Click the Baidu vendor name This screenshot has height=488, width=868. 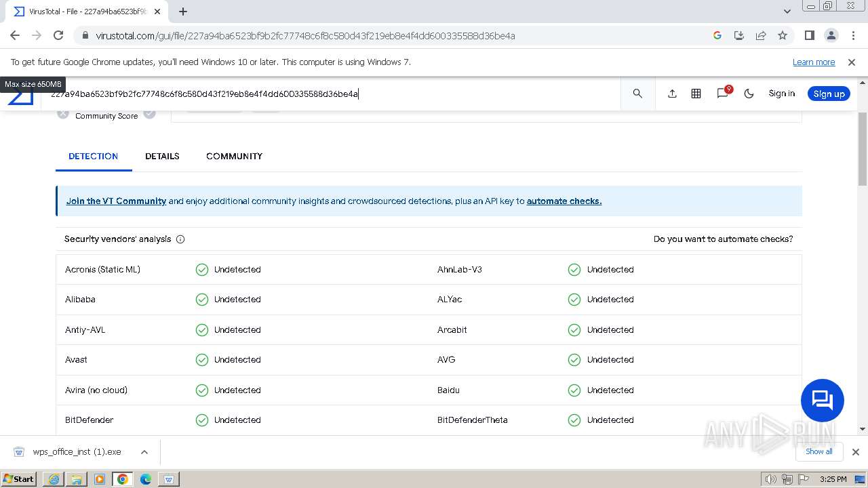point(448,390)
